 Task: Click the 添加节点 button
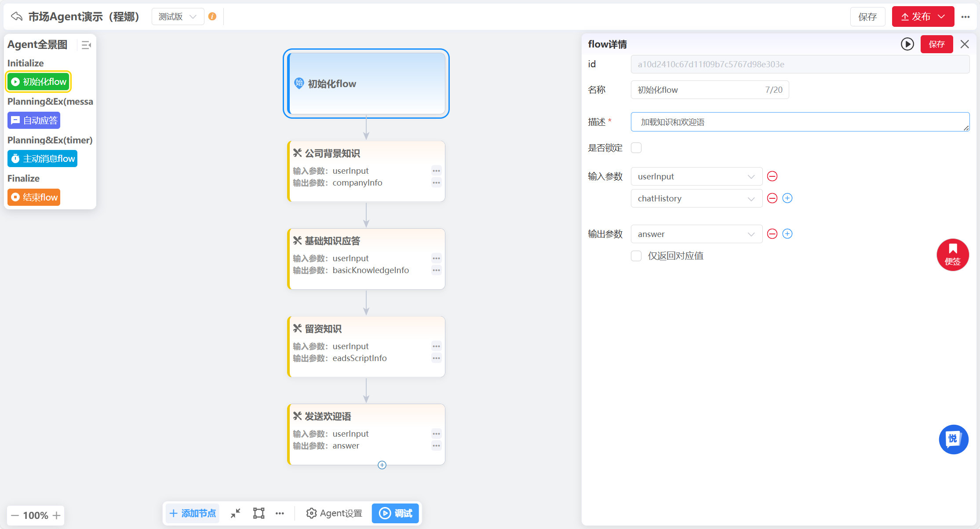pos(193,513)
